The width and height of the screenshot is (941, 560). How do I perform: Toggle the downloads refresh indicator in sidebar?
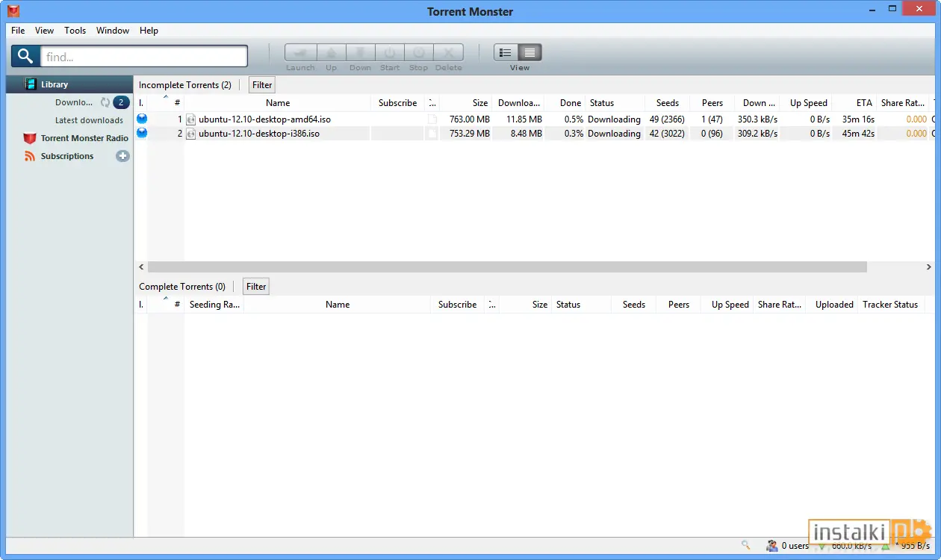point(105,102)
